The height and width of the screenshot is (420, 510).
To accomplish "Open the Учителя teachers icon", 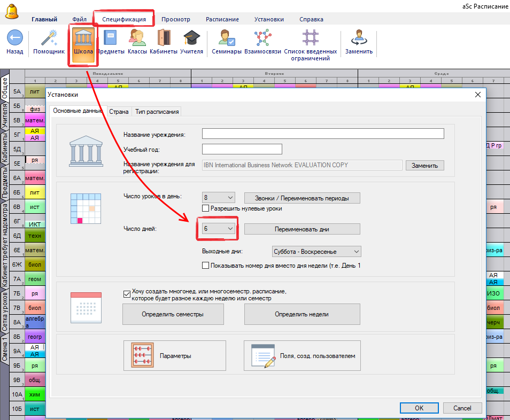I will [x=191, y=38].
